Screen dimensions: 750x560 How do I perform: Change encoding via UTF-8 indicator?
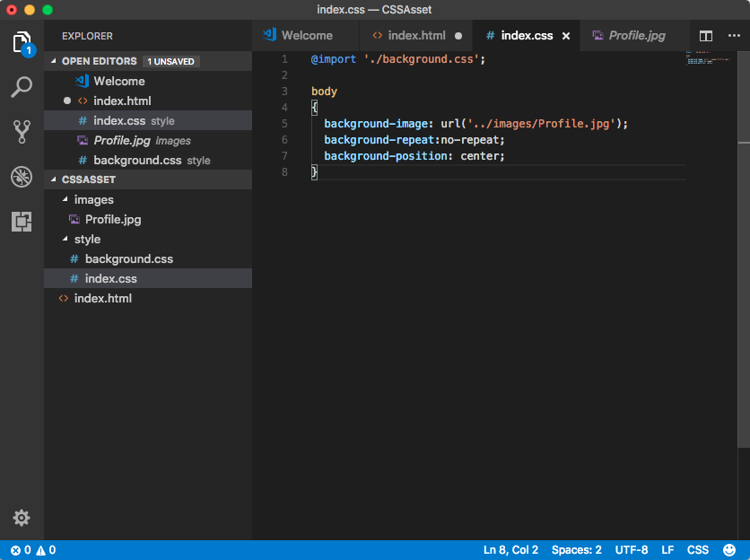click(632, 550)
